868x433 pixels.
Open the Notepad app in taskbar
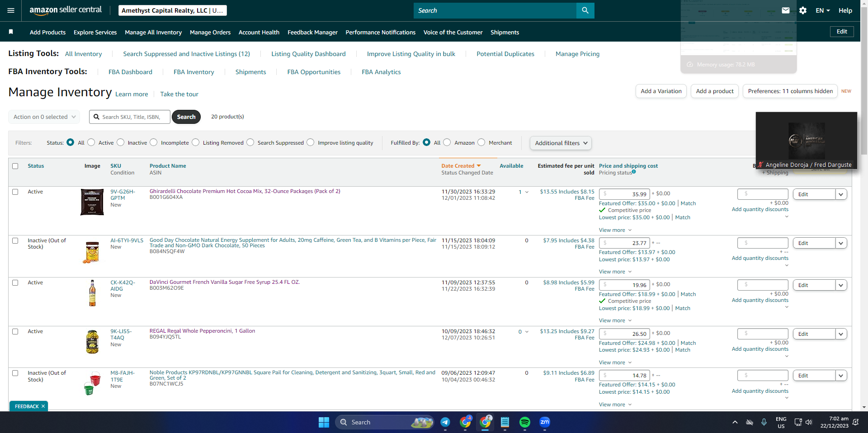click(x=505, y=422)
